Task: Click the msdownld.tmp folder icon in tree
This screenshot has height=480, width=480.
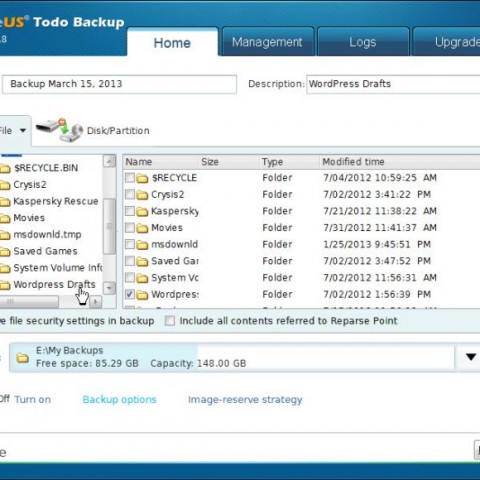Action: coord(5,235)
